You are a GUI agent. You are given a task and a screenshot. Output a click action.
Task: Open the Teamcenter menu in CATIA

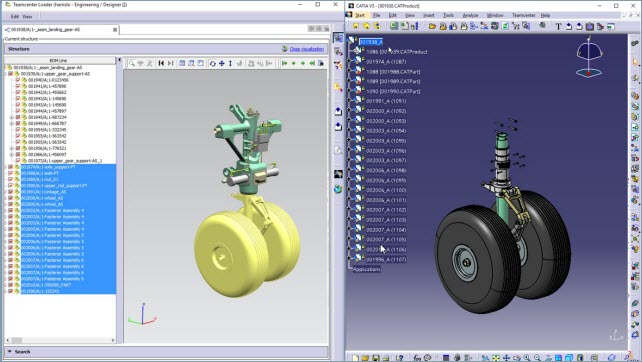(x=523, y=15)
